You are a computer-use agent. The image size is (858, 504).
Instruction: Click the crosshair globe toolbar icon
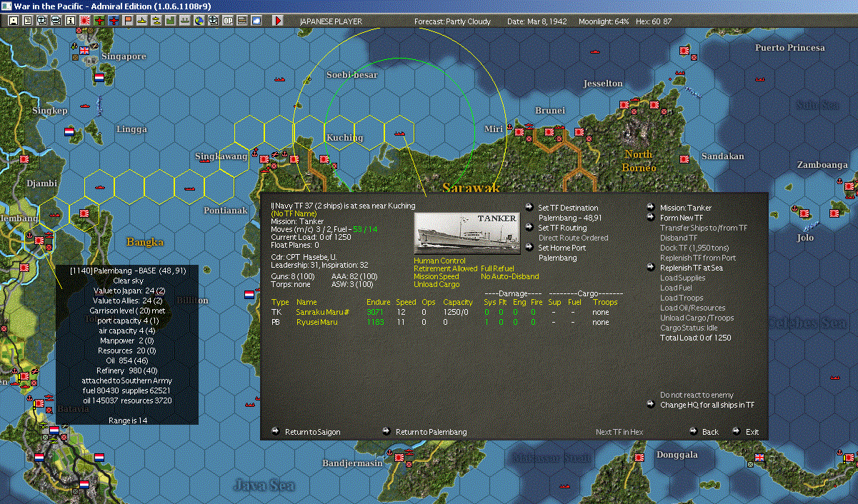click(x=213, y=21)
